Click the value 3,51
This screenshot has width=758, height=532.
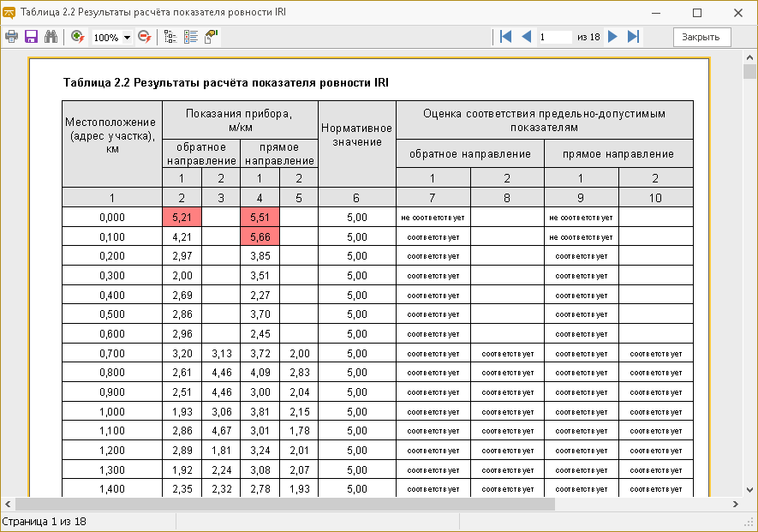(x=260, y=276)
